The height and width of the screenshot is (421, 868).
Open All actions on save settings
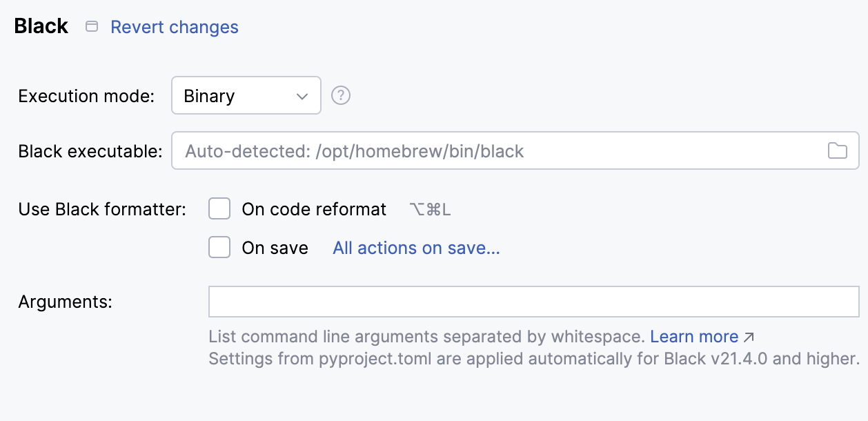[x=416, y=248]
